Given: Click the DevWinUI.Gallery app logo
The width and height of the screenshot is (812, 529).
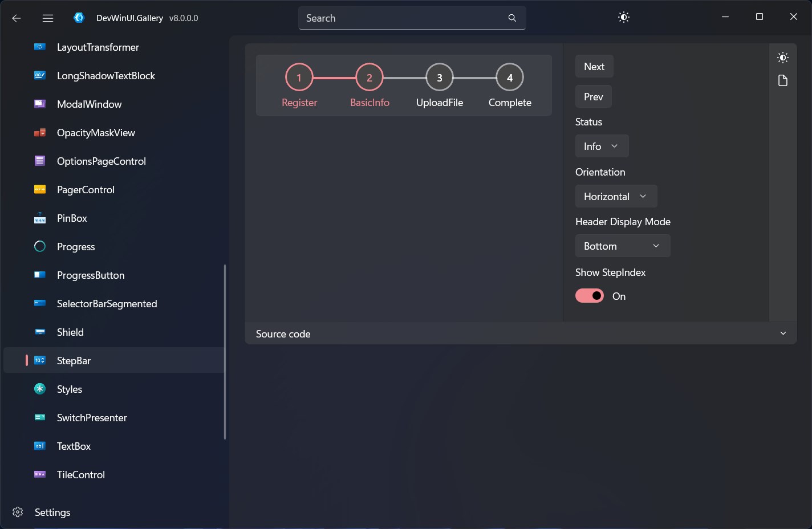Looking at the screenshot, I should click(x=79, y=18).
